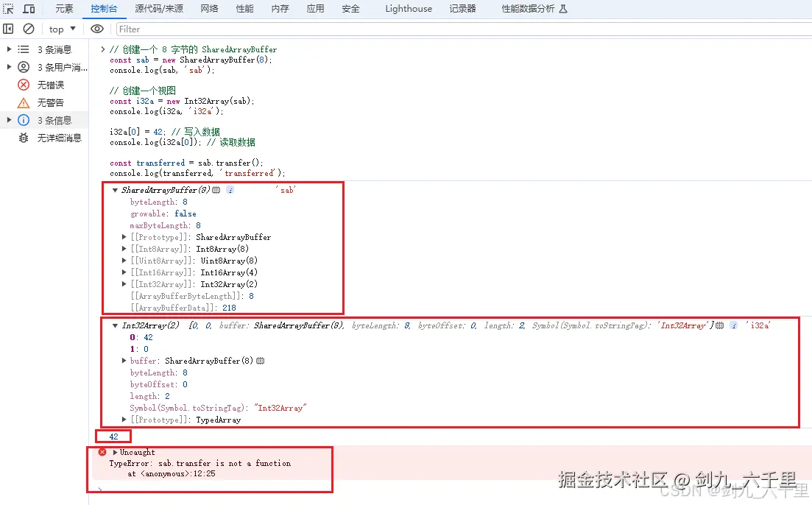Click the growable: false property

pos(163,213)
